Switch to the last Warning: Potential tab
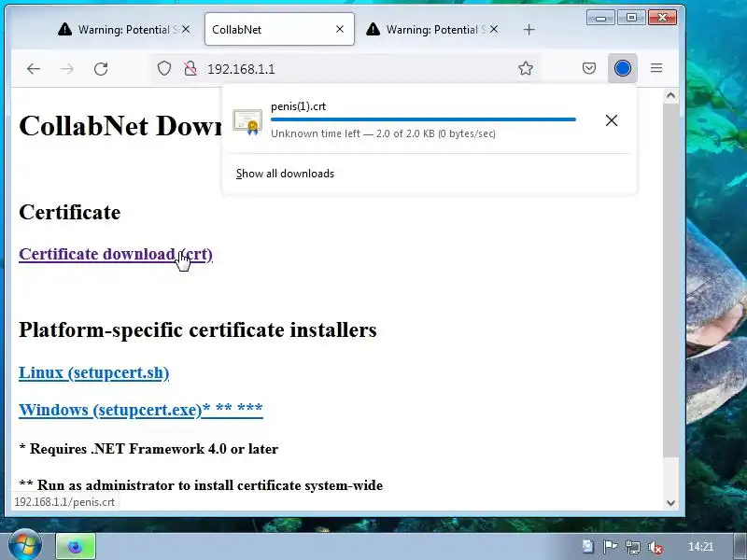 click(431, 30)
